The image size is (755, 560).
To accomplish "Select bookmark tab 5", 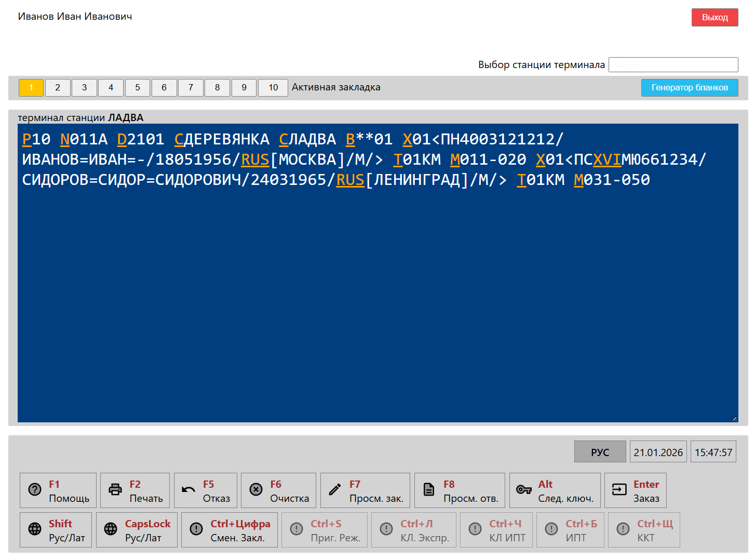I will [138, 88].
